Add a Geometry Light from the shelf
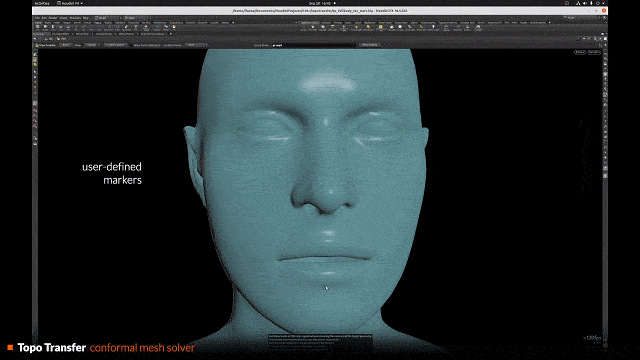 [344, 27]
